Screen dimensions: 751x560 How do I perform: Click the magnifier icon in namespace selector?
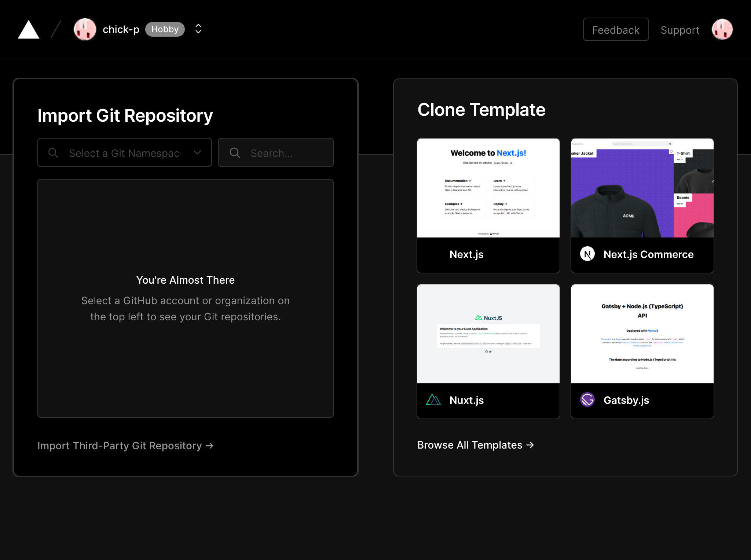pyautogui.click(x=53, y=153)
